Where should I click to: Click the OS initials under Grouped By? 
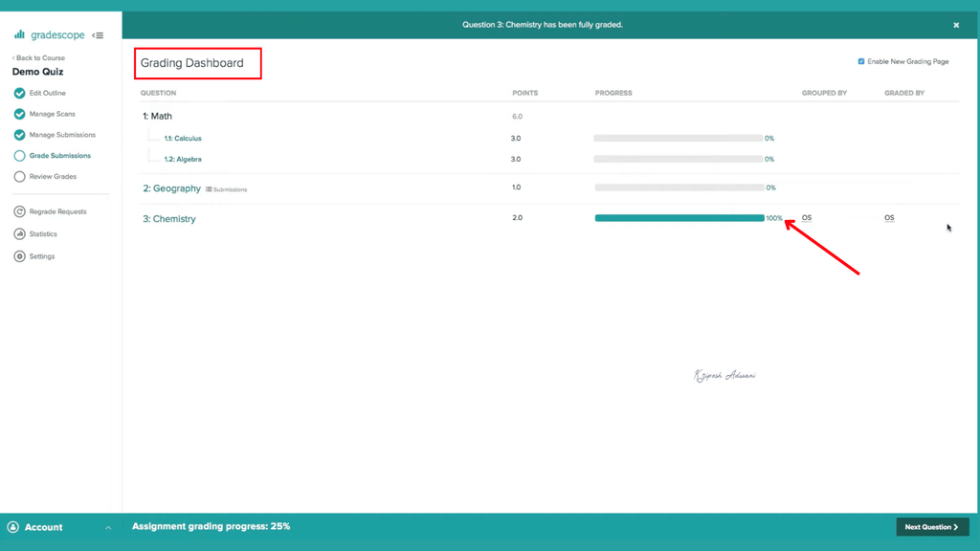[807, 218]
